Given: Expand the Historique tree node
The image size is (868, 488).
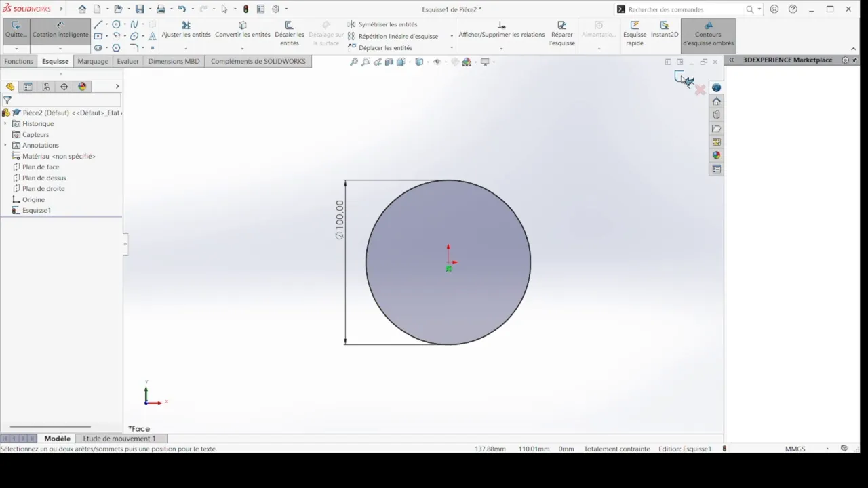Looking at the screenshot, I should [x=5, y=123].
